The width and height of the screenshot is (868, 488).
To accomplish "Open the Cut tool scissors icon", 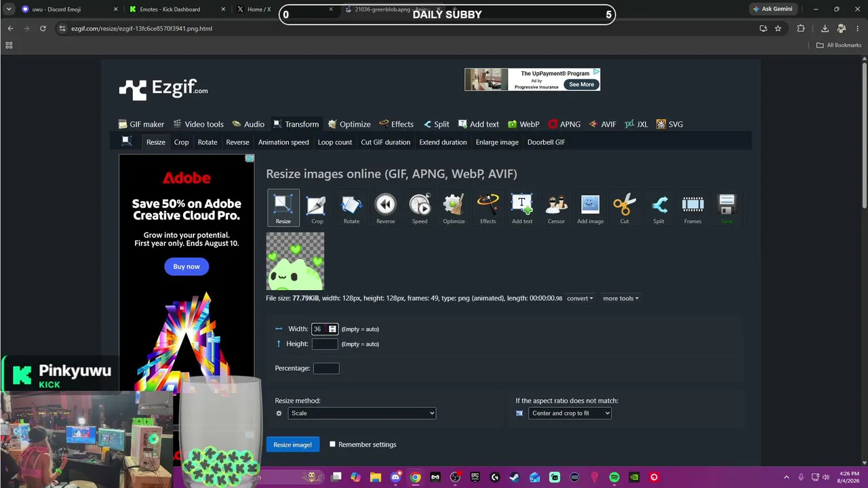I will coord(625,207).
